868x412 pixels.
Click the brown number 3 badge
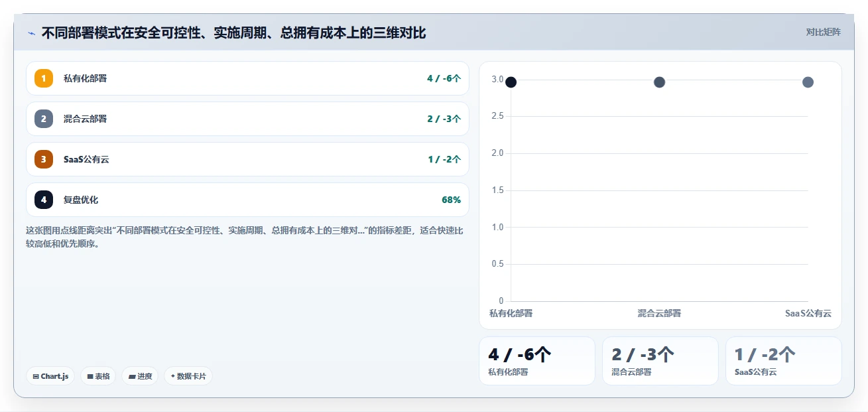pos(44,159)
